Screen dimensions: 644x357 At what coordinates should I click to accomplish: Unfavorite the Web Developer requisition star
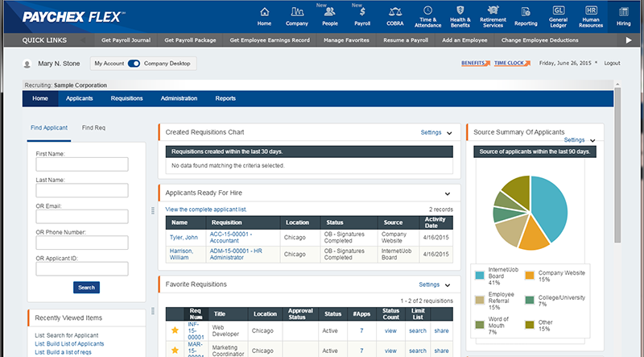175,330
